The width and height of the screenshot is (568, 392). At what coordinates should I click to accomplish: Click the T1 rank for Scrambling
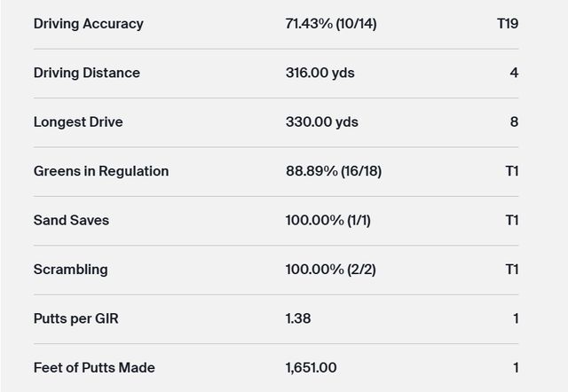click(x=511, y=270)
